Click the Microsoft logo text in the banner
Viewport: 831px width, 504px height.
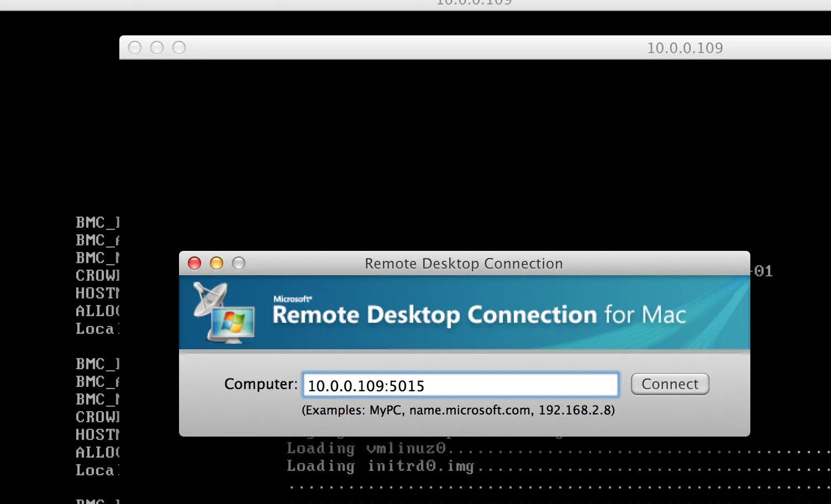coord(293,299)
